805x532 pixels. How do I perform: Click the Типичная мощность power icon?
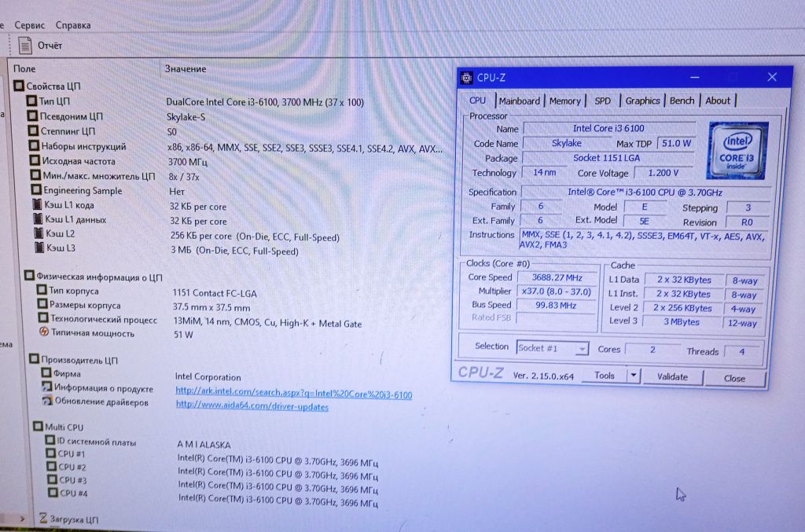tap(44, 332)
